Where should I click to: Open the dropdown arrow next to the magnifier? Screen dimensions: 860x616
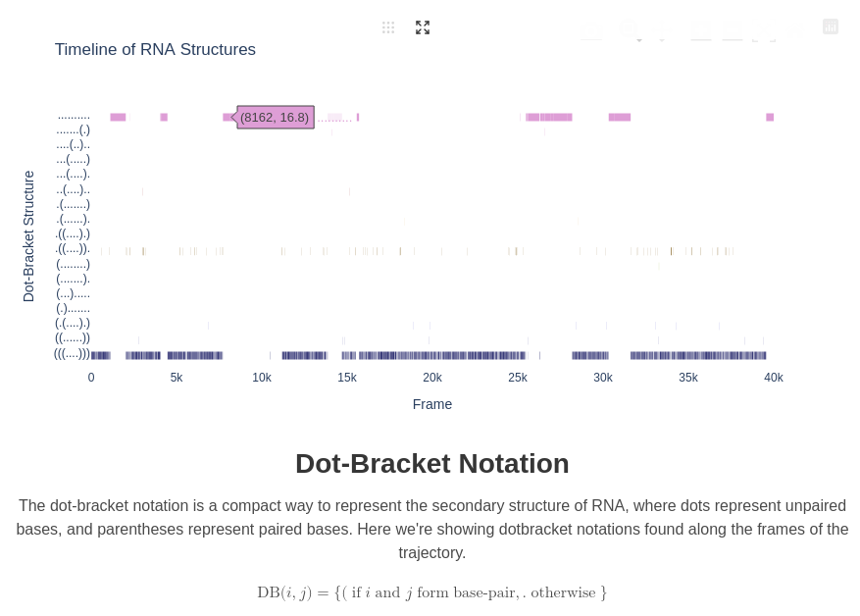639,41
